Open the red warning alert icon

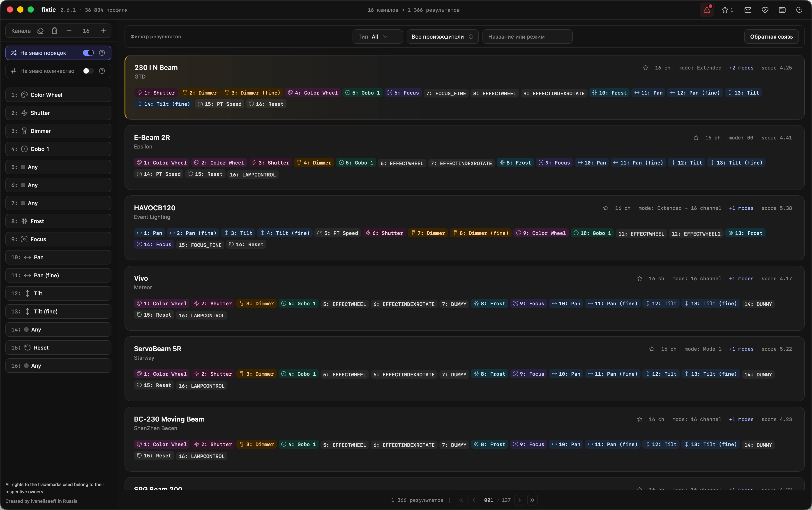[x=707, y=10]
